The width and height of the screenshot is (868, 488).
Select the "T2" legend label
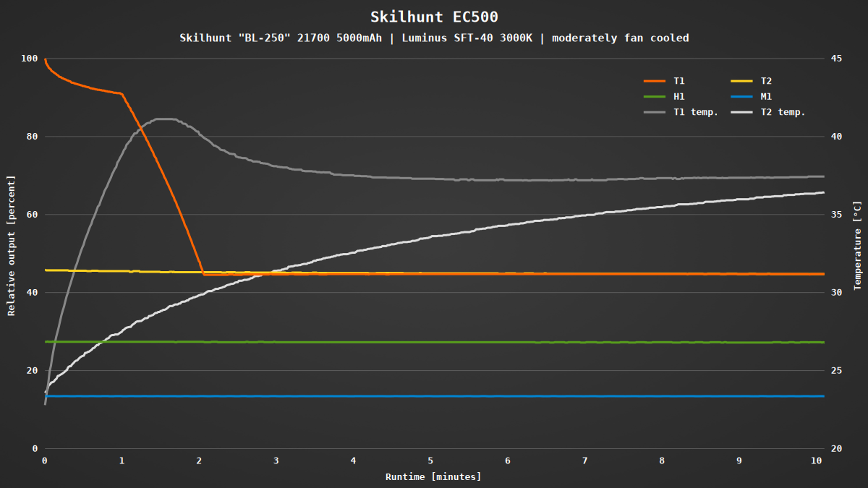click(766, 82)
